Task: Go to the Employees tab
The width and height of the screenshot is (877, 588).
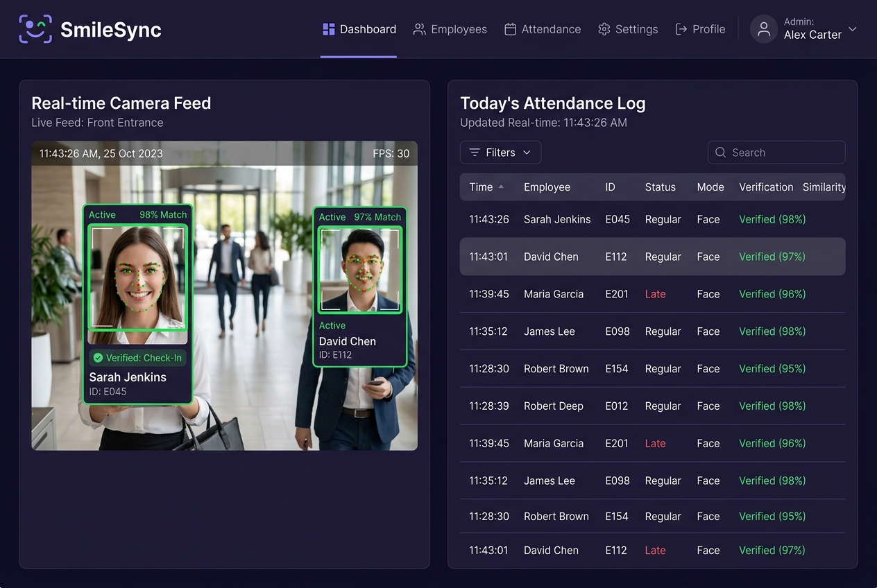Action: tap(450, 29)
